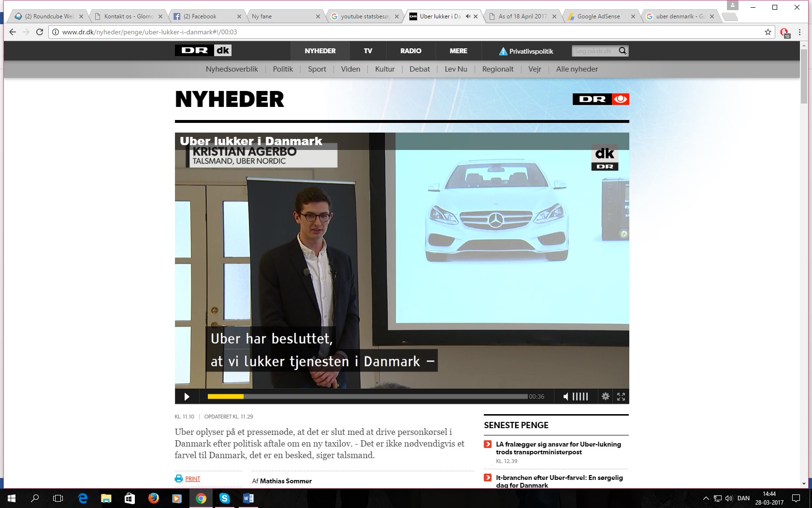Click the print icon below article
This screenshot has height=508, width=812.
[x=179, y=478]
